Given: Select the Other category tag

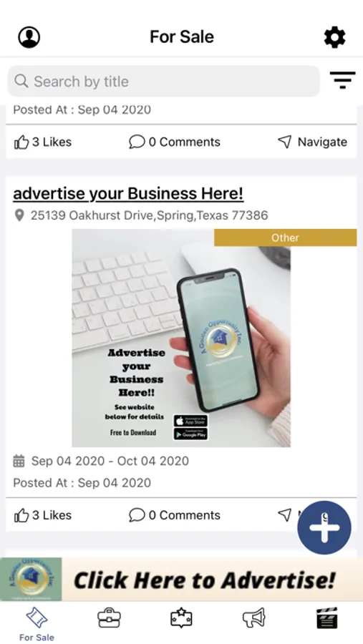Looking at the screenshot, I should (285, 238).
